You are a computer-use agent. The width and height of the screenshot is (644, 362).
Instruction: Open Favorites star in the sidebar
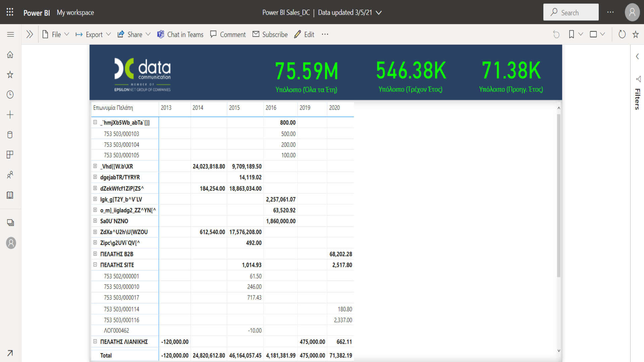(x=10, y=74)
